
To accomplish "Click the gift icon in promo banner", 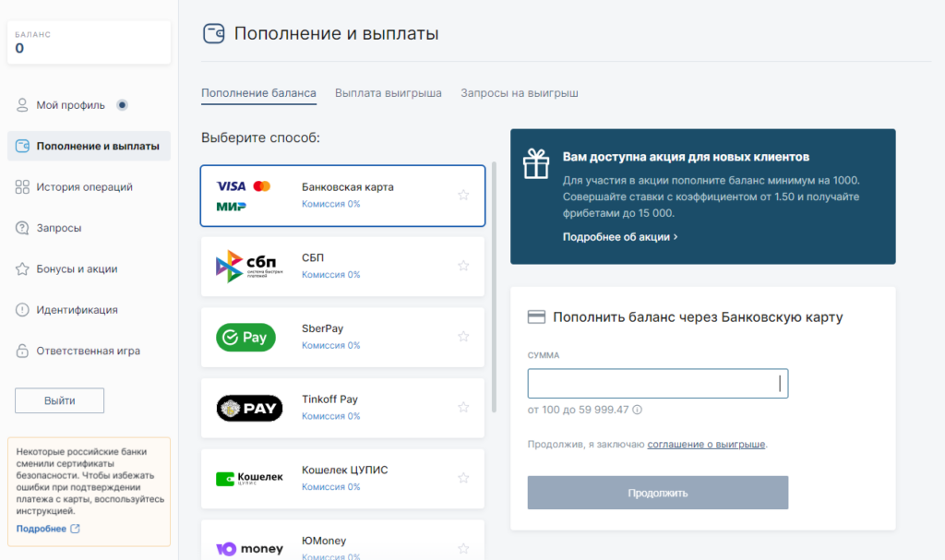I will (x=536, y=164).
